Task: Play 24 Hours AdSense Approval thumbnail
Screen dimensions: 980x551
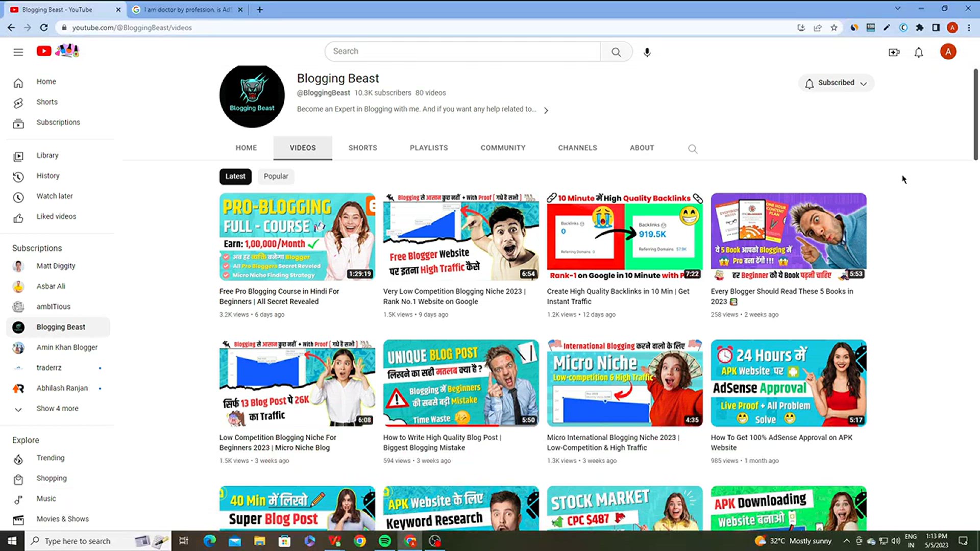Action: pos(789,383)
